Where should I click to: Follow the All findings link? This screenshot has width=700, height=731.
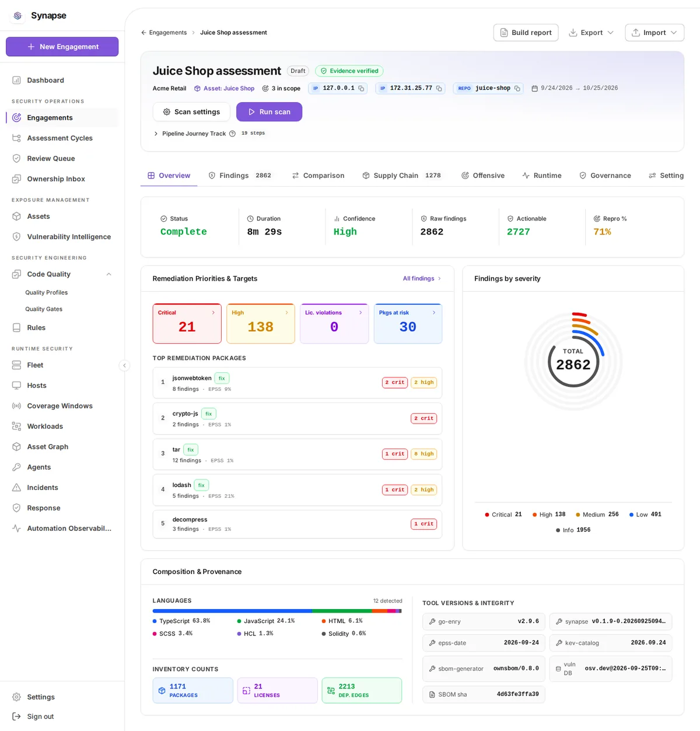coord(422,279)
